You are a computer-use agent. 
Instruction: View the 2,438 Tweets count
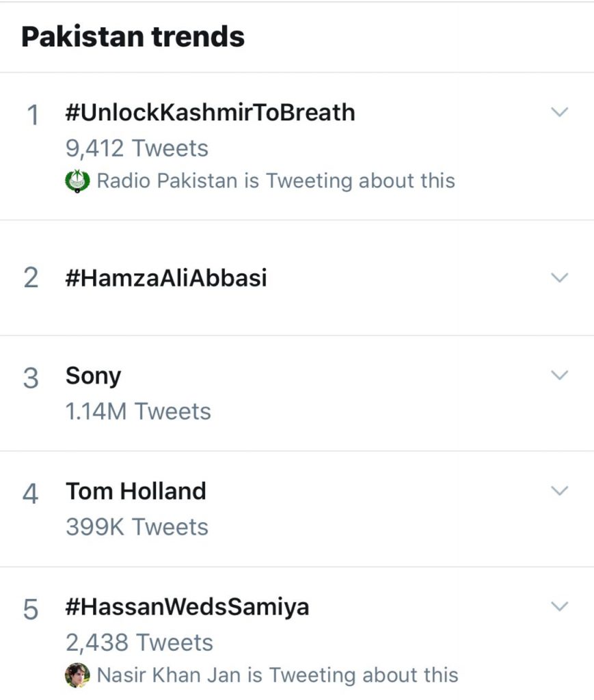(139, 643)
